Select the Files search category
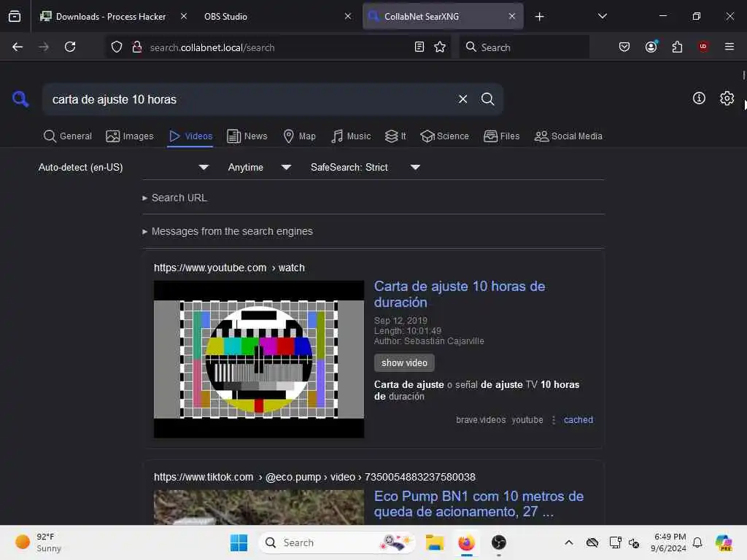Screen dimensions: 747x560 pos(501,136)
